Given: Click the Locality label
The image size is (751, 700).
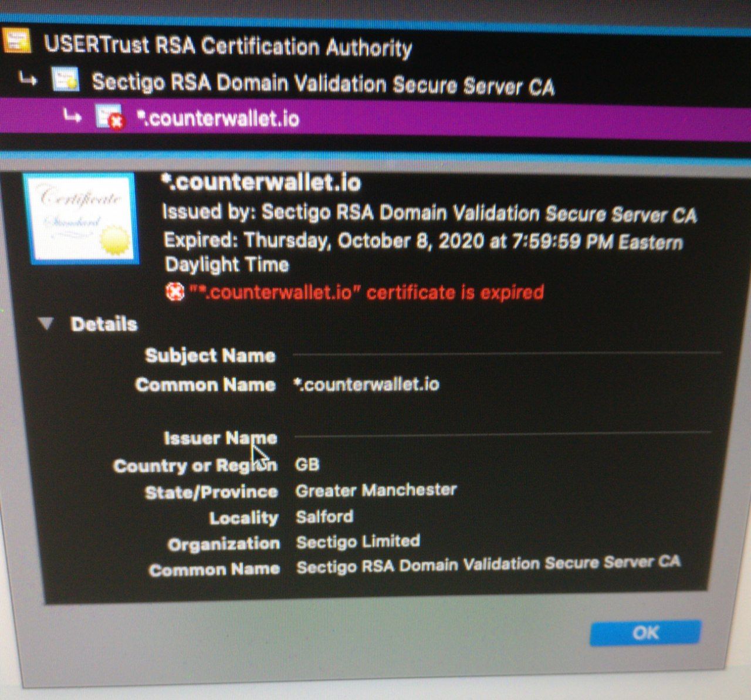Looking at the screenshot, I should [243, 518].
